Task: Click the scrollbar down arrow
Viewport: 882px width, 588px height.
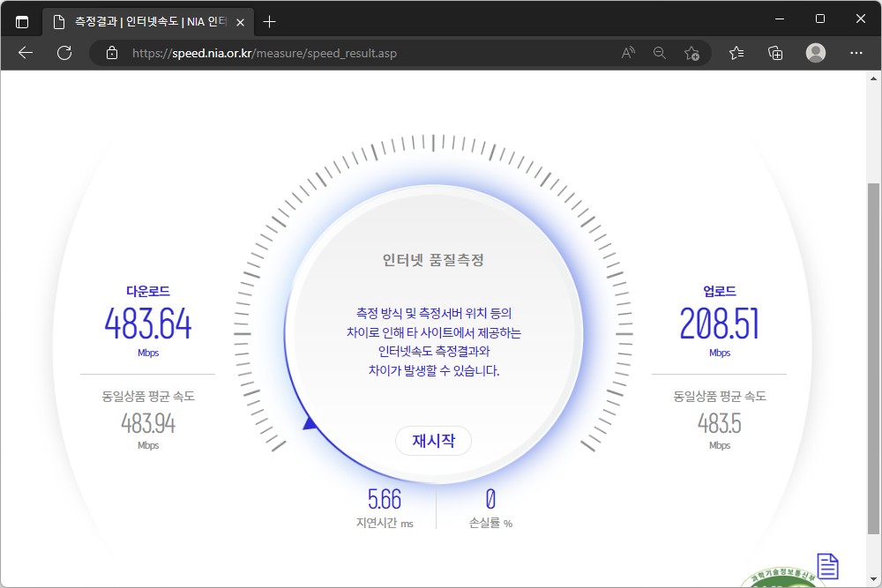Action: (x=873, y=579)
